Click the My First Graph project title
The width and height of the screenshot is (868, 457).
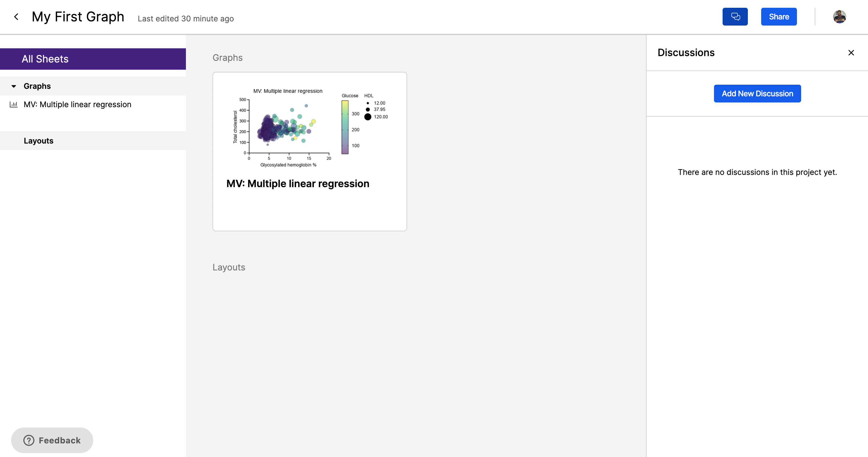pyautogui.click(x=78, y=17)
